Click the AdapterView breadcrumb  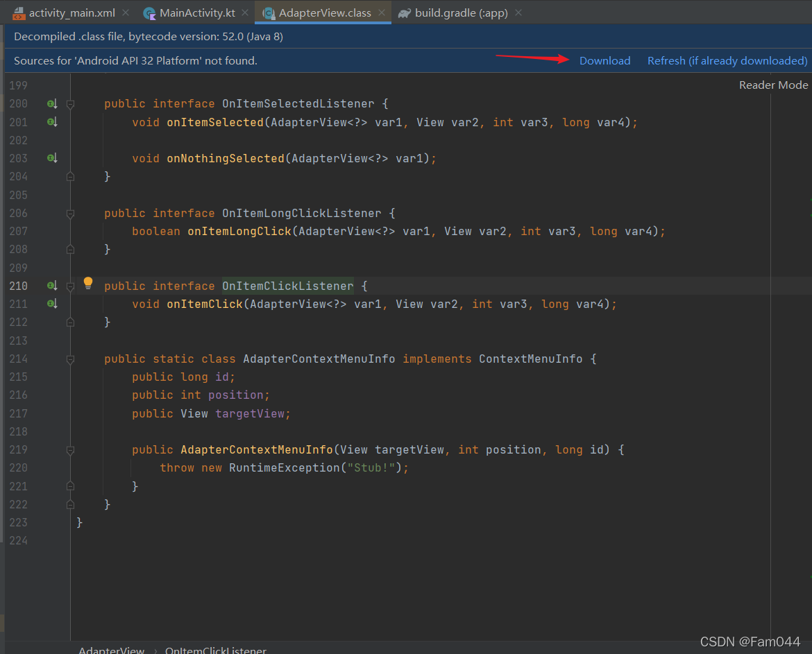point(111,650)
